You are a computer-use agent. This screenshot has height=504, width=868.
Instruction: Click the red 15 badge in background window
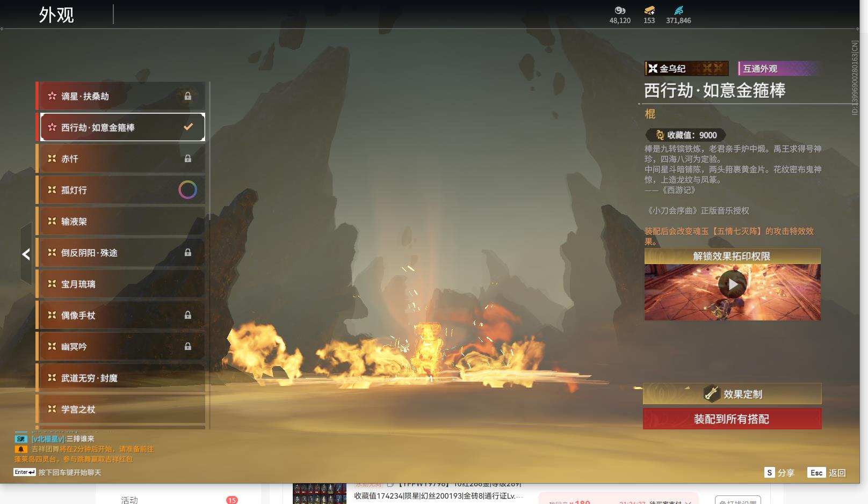(x=232, y=500)
